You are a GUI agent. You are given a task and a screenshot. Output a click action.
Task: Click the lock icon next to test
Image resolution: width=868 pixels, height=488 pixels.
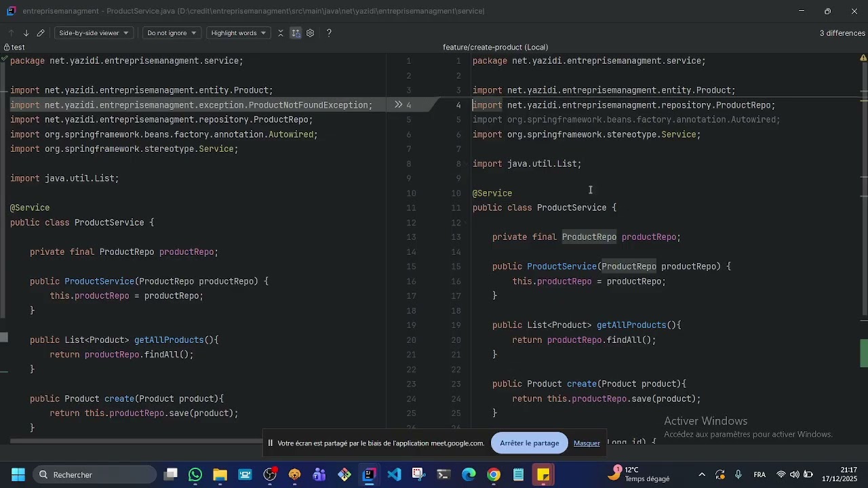click(x=6, y=47)
